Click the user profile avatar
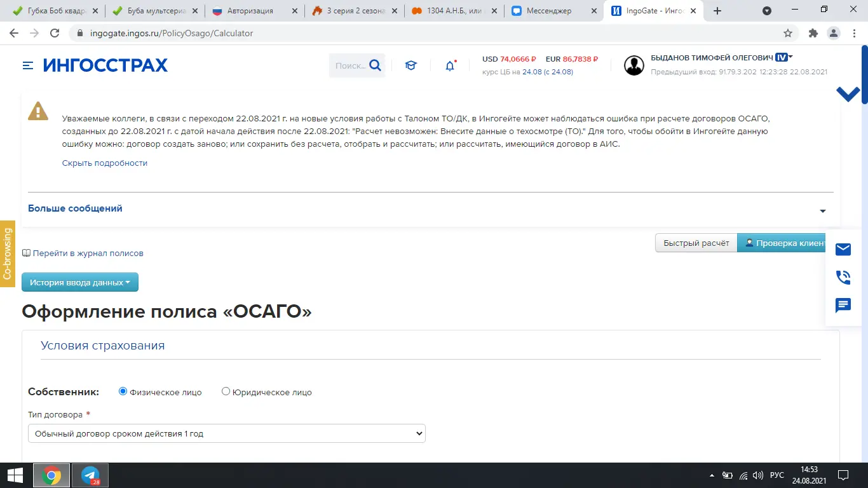 click(634, 65)
